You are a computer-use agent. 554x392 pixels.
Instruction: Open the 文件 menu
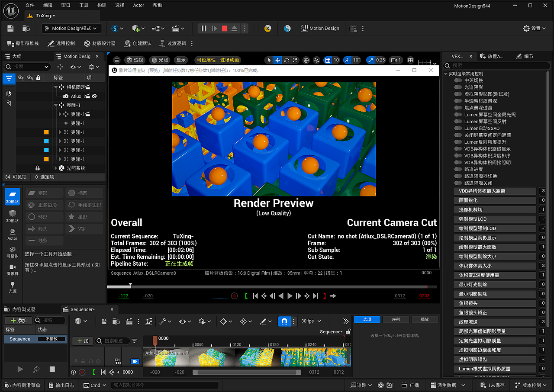point(30,5)
